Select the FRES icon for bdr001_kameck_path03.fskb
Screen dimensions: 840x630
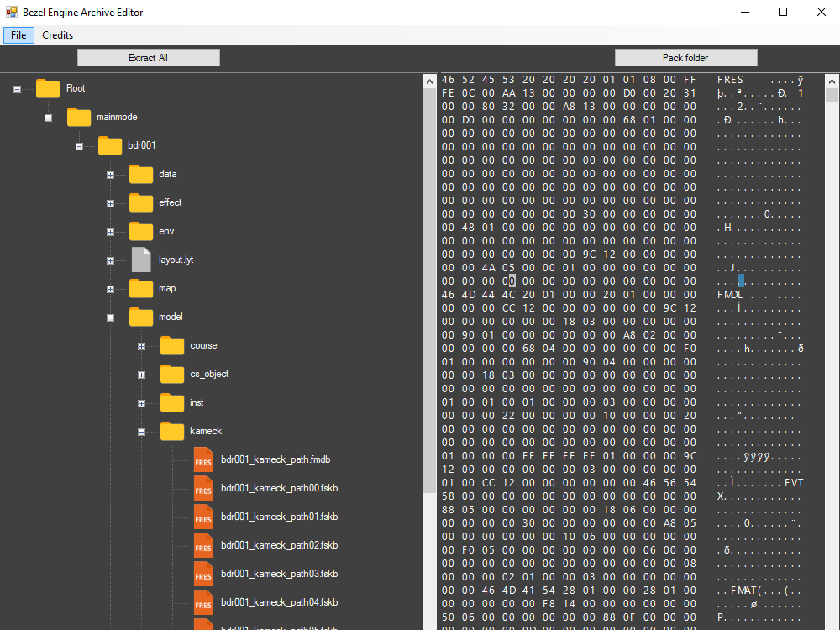pyautogui.click(x=203, y=574)
